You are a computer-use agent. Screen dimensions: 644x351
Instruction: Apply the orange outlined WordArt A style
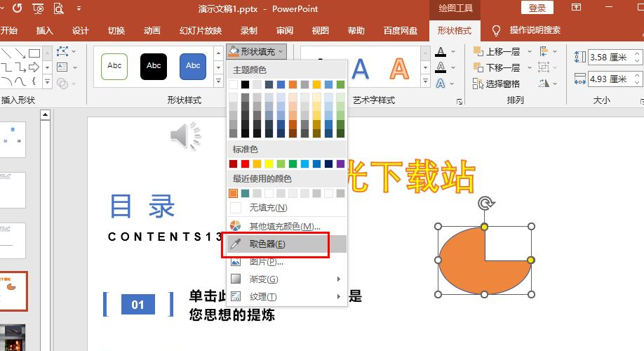399,68
